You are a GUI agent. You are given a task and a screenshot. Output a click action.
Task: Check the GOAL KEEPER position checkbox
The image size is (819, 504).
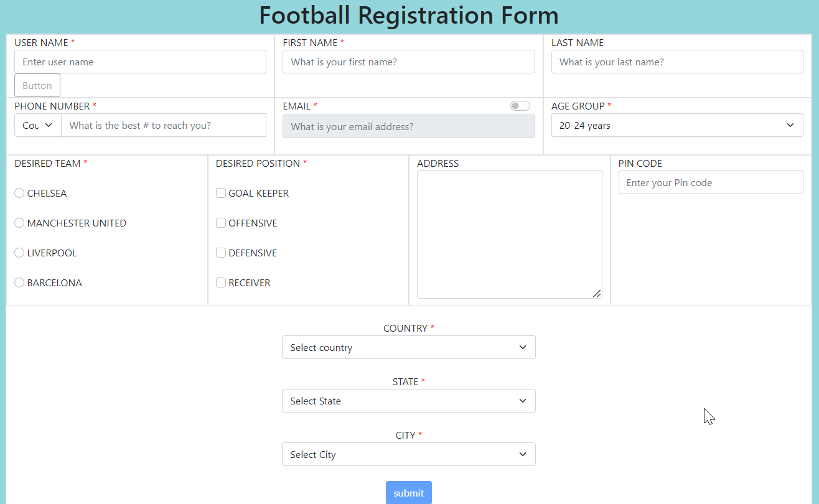(x=221, y=193)
